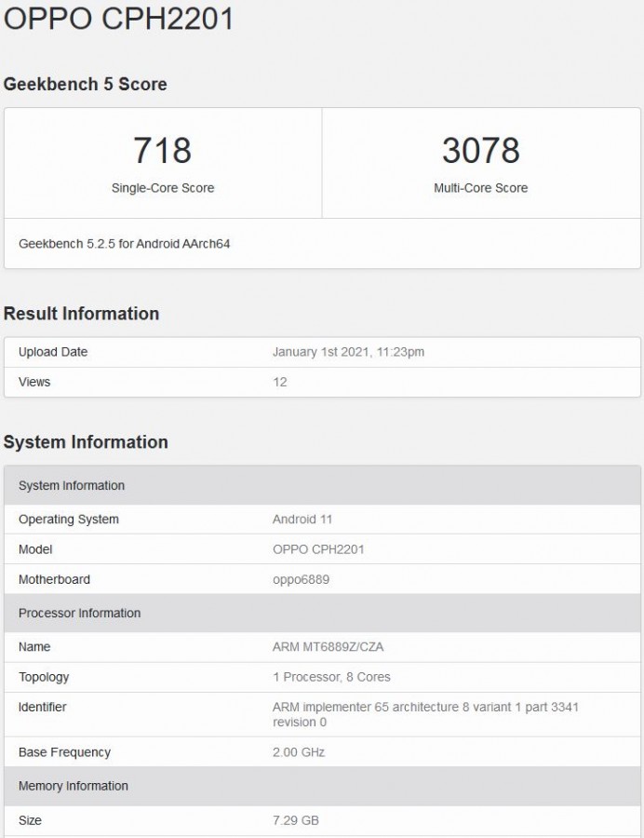Click Geekbench 5.2.5 for Android AArch64 text
644x838 pixels.
(x=124, y=244)
